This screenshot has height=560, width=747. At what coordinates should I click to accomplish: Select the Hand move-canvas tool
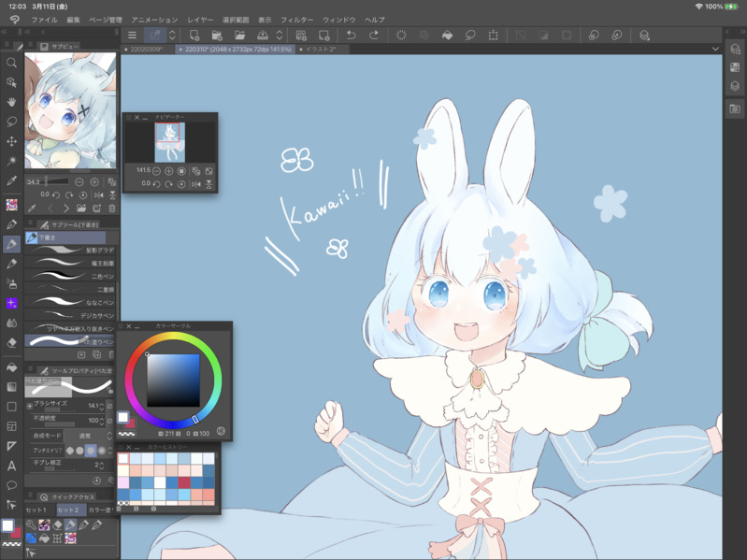11,102
